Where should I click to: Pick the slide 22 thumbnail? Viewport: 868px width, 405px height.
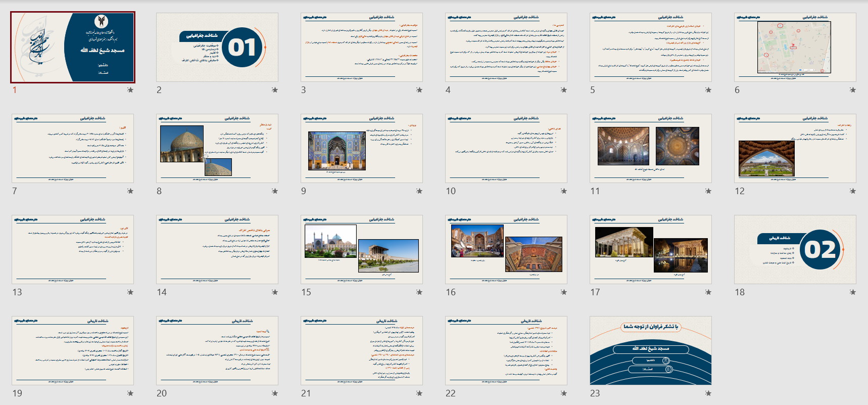tap(506, 350)
